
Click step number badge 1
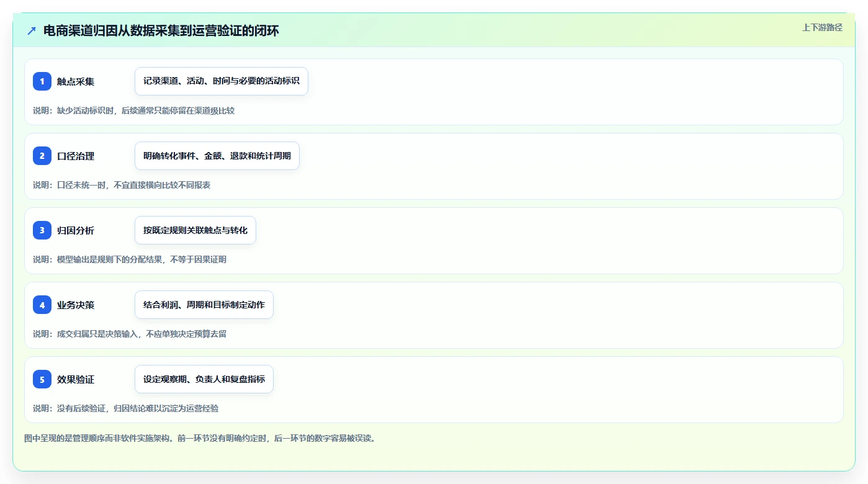point(42,81)
